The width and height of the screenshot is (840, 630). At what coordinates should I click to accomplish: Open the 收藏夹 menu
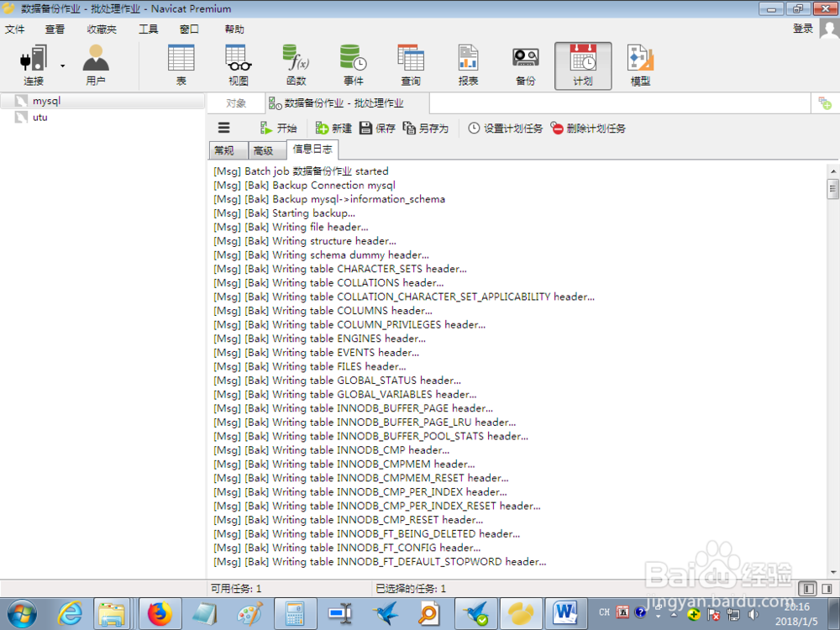click(x=102, y=29)
